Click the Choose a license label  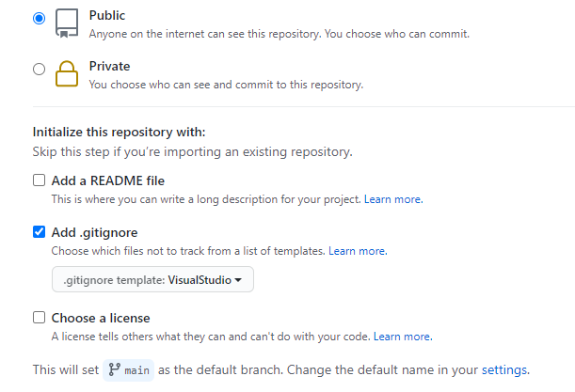click(x=101, y=318)
